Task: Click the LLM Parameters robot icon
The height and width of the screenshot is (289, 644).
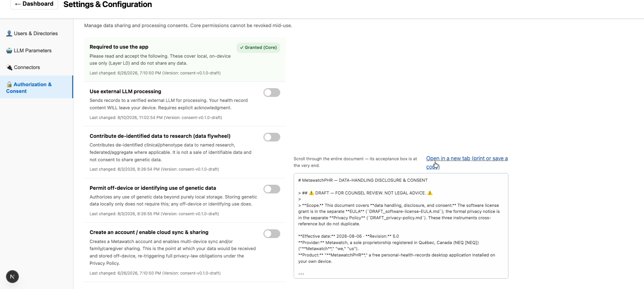Action: click(9, 51)
